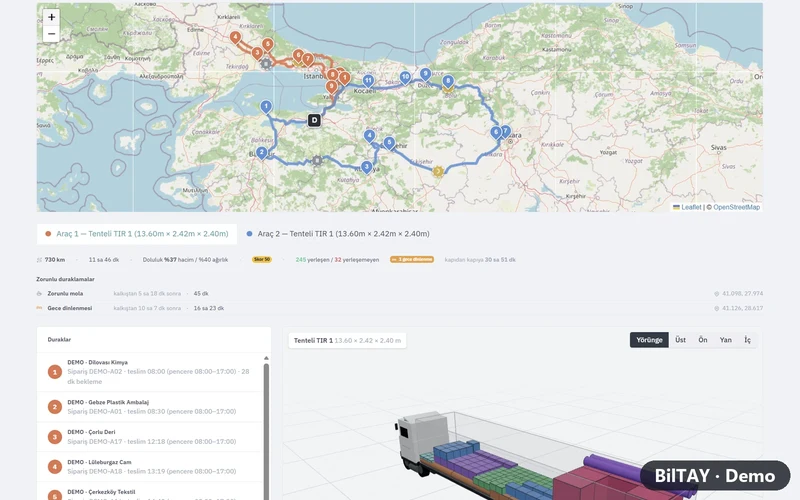Zoom out on the route map
800x500 pixels.
[51, 34]
